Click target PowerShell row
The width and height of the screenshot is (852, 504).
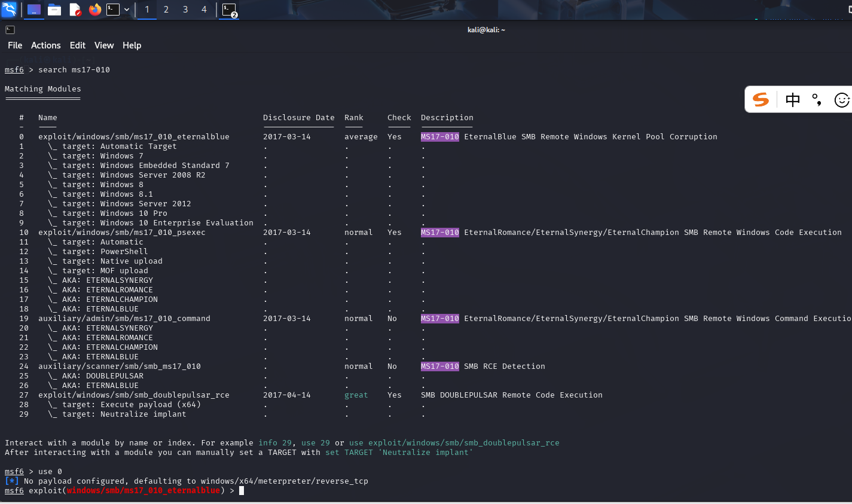(x=98, y=252)
